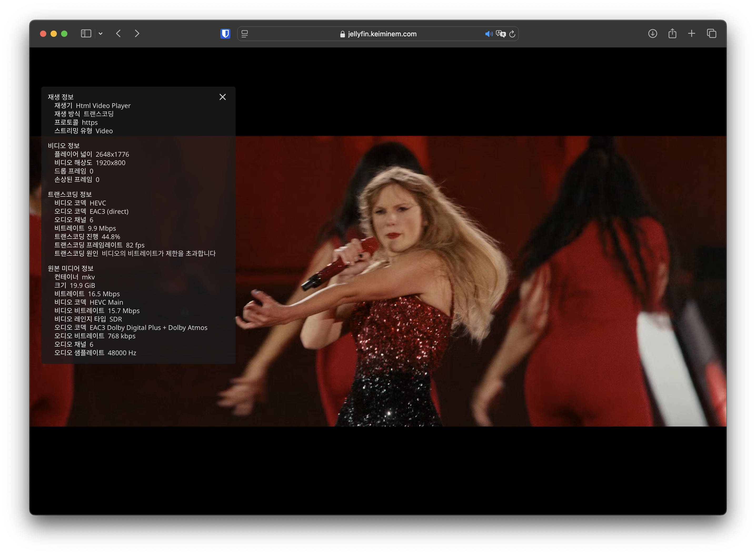The height and width of the screenshot is (554, 756).
Task: Reload the current page
Action: click(512, 34)
